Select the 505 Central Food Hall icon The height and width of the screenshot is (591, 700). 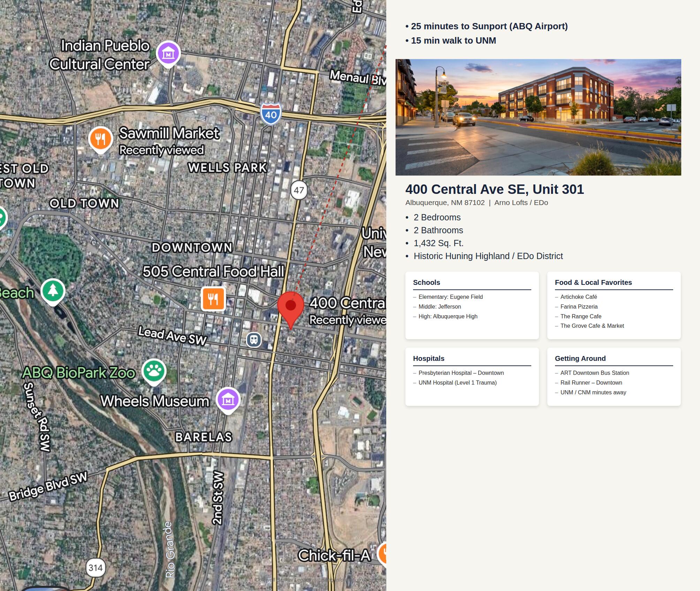213,299
